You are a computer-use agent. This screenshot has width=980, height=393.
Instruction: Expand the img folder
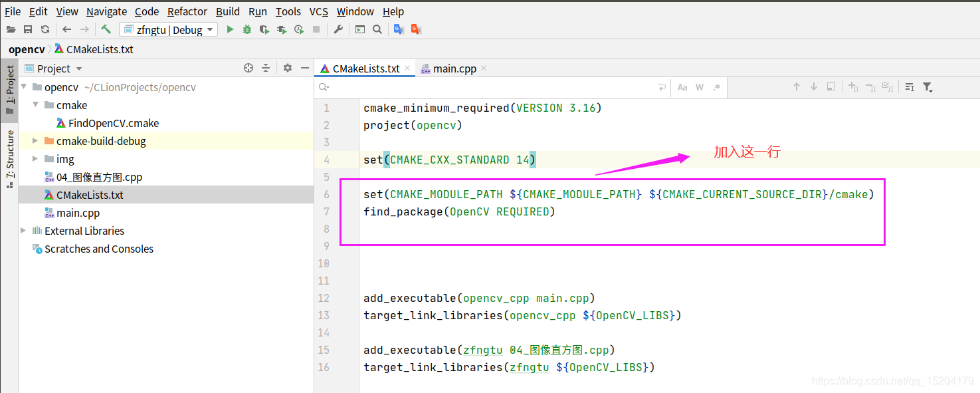pyautogui.click(x=36, y=159)
